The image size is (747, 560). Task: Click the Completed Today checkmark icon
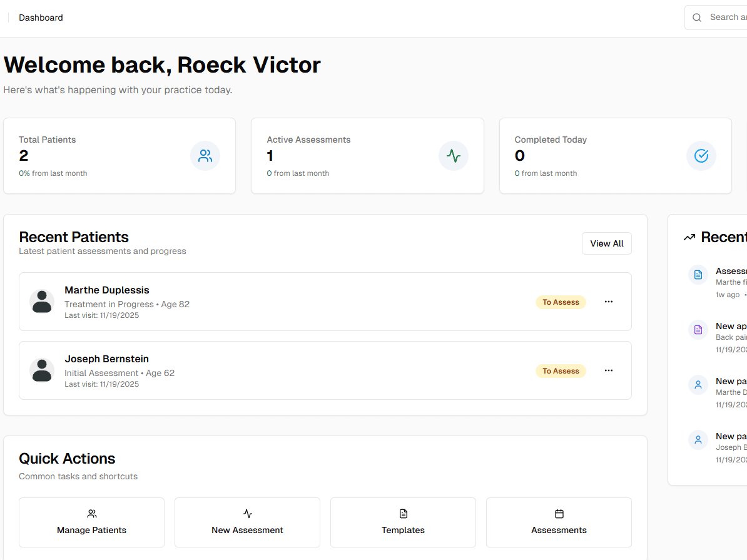coord(701,156)
